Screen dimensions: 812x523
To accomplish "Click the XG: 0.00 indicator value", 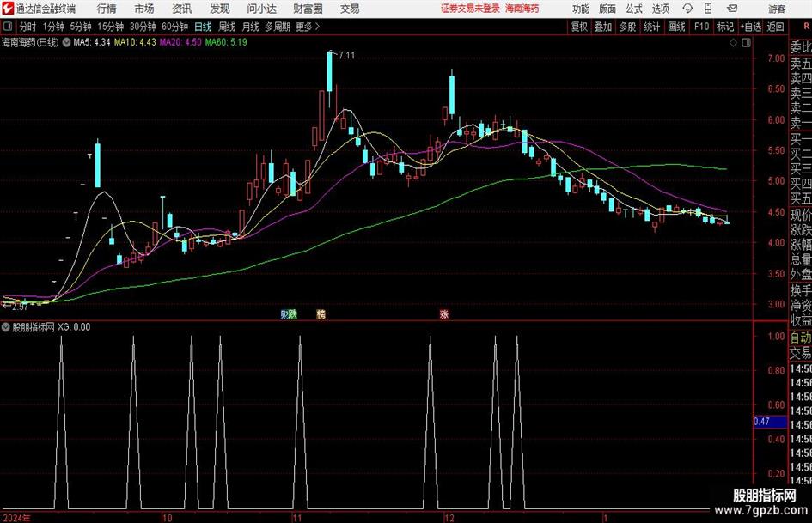I will point(74,327).
